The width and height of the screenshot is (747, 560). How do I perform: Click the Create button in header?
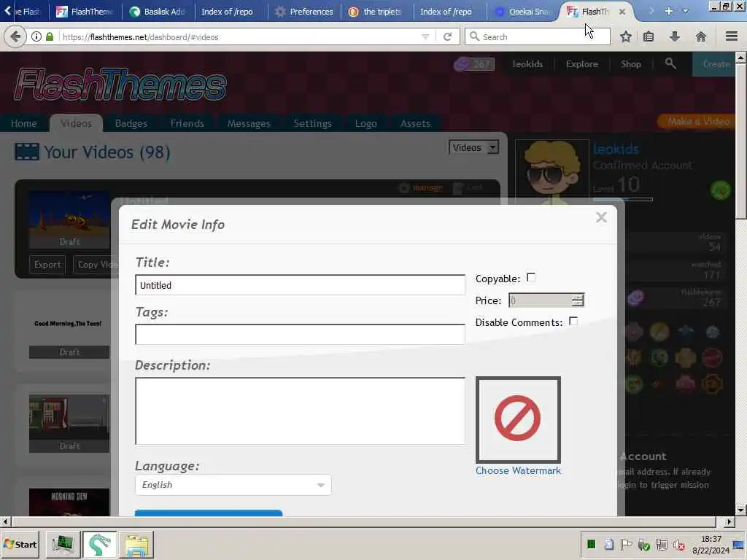pyautogui.click(x=714, y=64)
